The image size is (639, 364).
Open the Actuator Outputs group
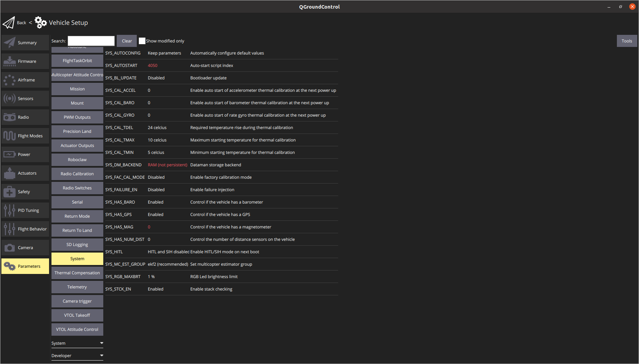click(77, 146)
